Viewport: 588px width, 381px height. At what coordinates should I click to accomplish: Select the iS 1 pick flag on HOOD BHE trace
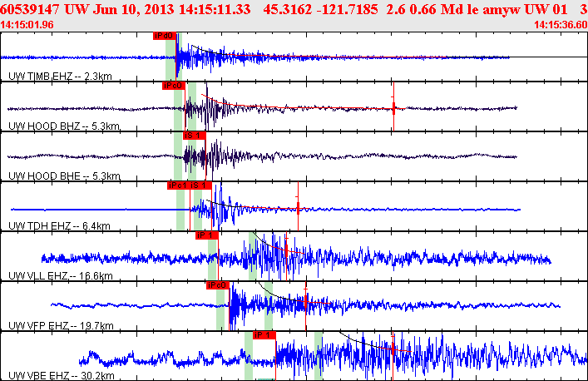coord(195,136)
